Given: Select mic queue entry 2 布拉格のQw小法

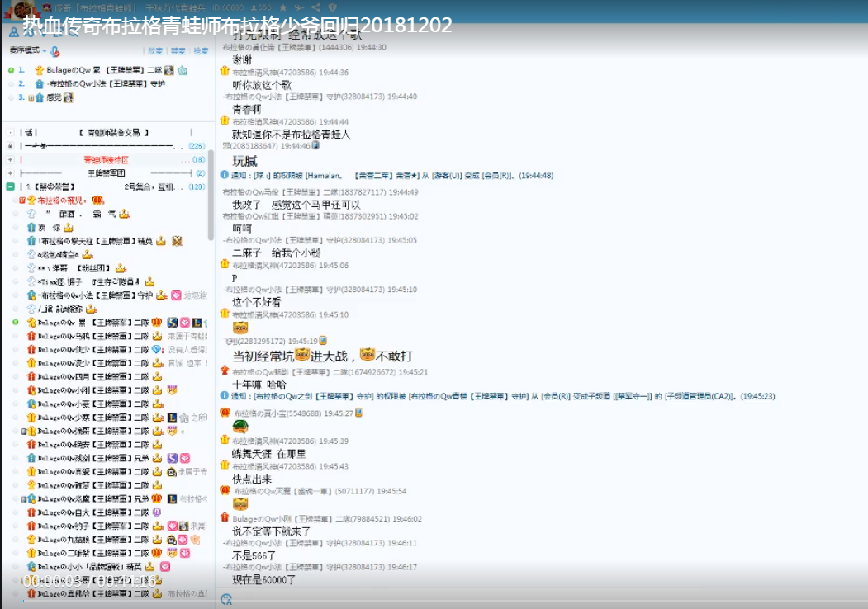Looking at the screenshot, I should (108, 83).
